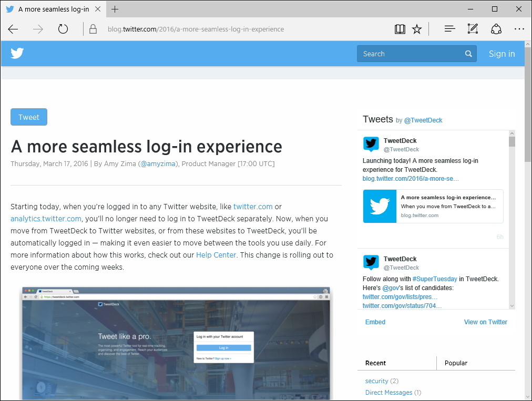Open the Share icon in toolbar
This screenshot has width=532, height=401.
(496, 29)
